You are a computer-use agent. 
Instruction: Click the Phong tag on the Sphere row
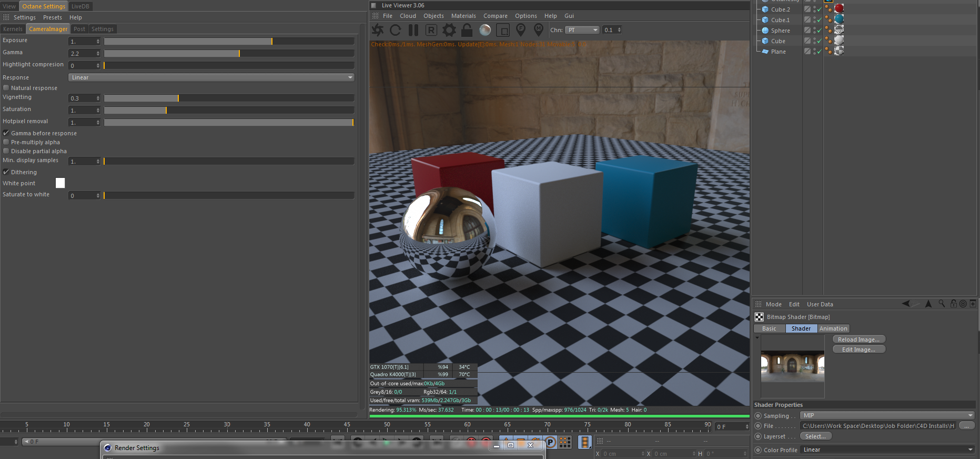click(829, 30)
